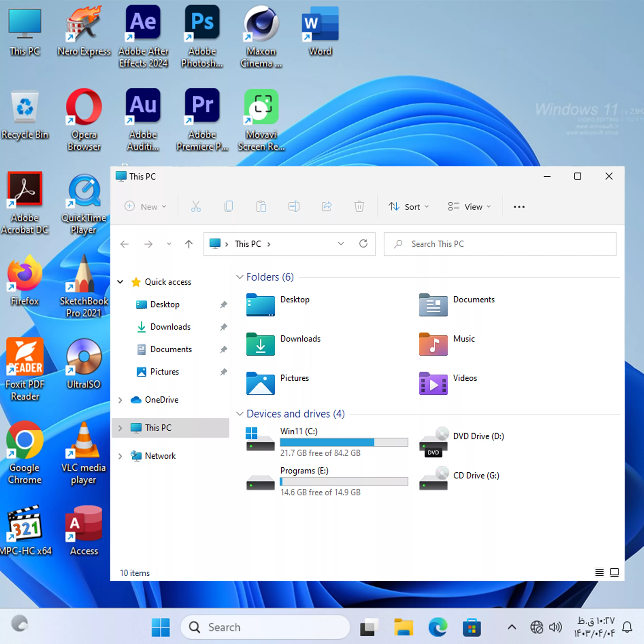Click the Paste clipboard icon
Image resolution: width=644 pixels, height=644 pixels.
click(261, 207)
